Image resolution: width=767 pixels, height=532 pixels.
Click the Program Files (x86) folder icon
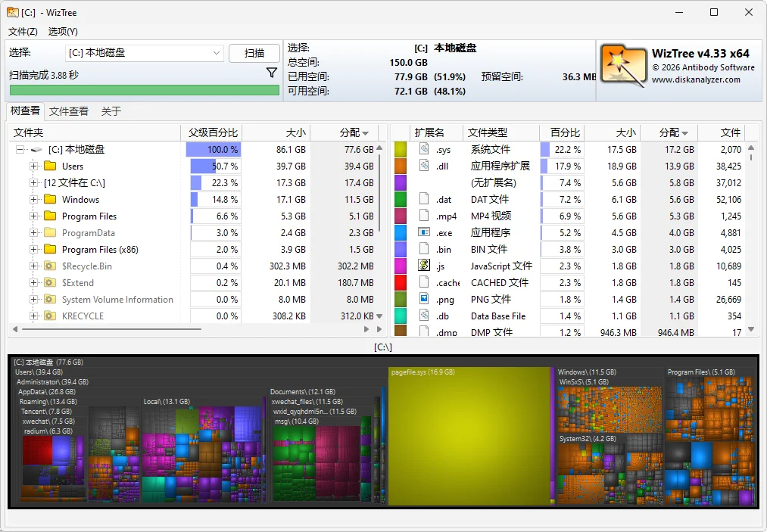pos(50,249)
